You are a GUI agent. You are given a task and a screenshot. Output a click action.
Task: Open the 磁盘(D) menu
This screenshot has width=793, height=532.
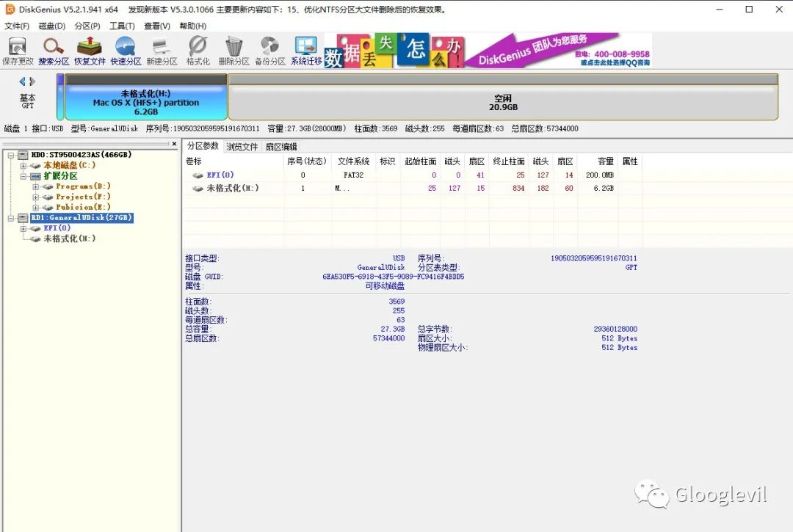click(x=52, y=26)
